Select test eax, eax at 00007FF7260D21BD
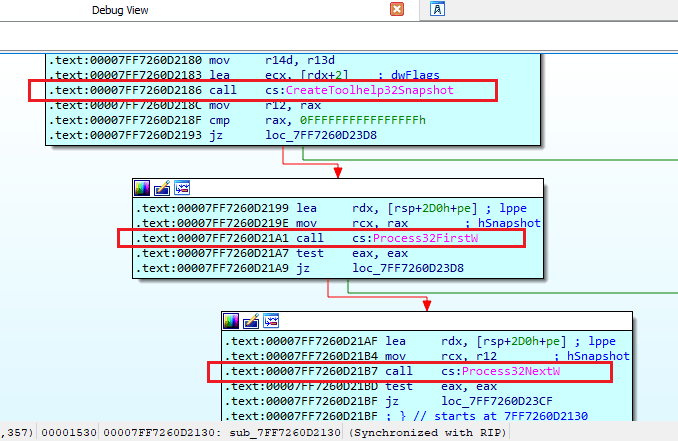Viewport: 678px width, 441px height. point(361,386)
